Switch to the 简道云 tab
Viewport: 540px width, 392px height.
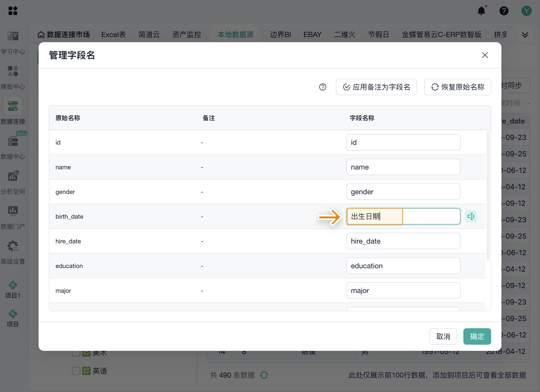(x=149, y=34)
